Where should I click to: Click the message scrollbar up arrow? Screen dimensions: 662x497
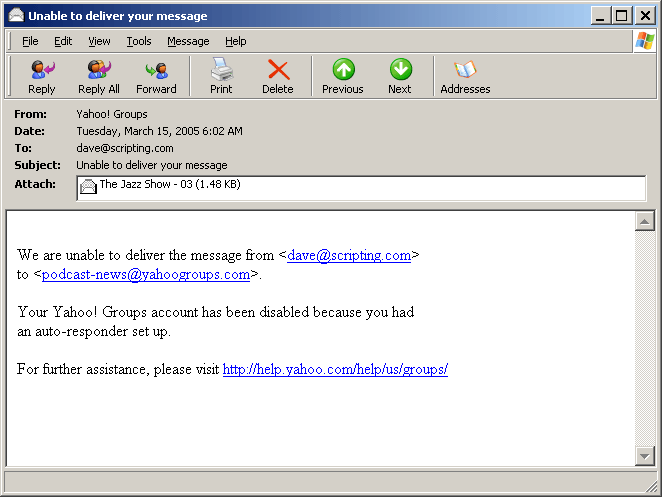click(645, 222)
